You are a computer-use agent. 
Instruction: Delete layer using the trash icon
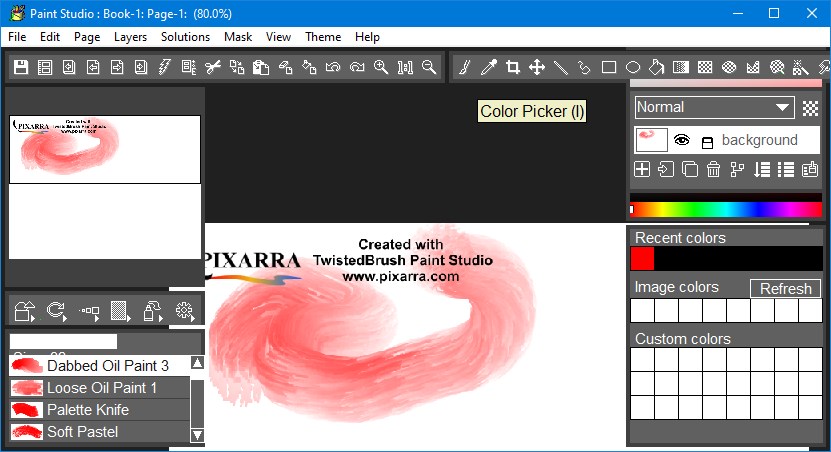pyautogui.click(x=714, y=170)
